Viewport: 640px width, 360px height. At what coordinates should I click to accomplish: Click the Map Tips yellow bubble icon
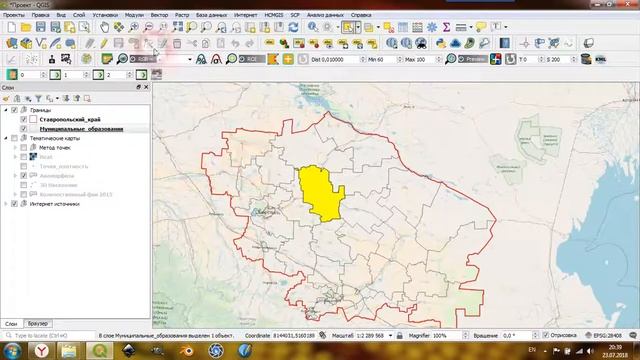(x=481, y=27)
